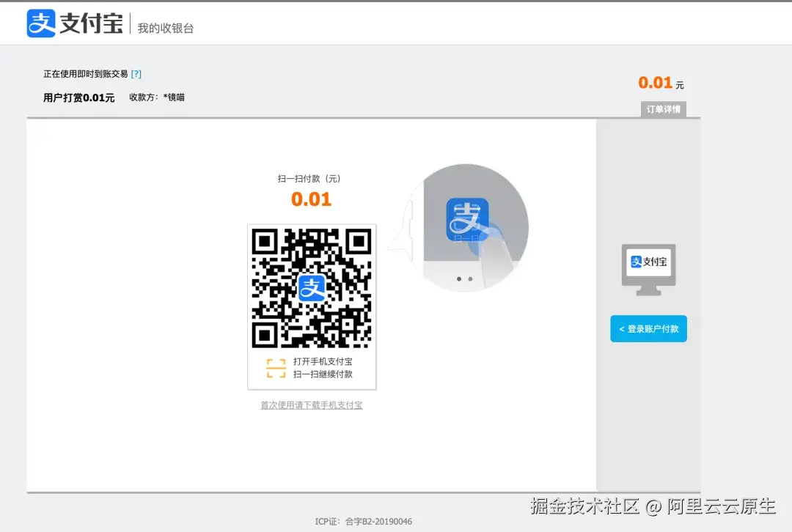Click the payment QR code image
This screenshot has width=792, height=532.
312,288
